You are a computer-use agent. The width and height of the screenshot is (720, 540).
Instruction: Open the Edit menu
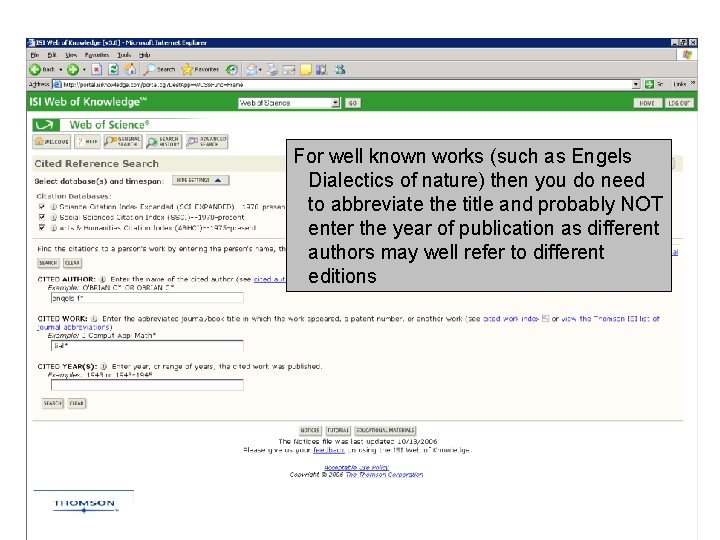point(52,55)
